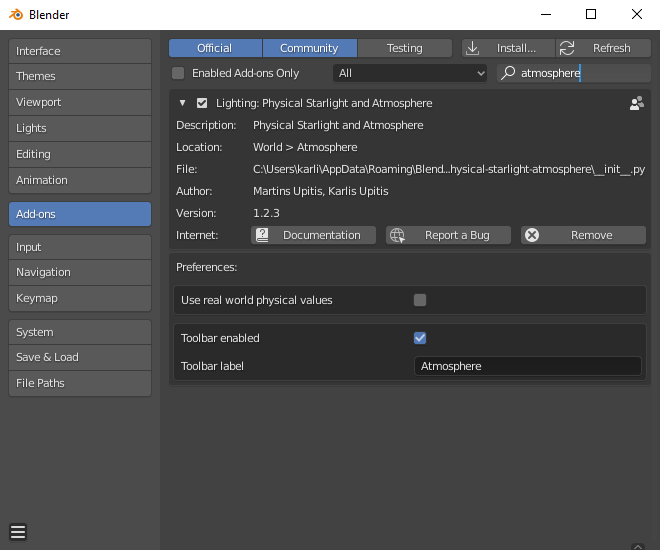Go to Input preferences
660x550 pixels.
[80, 247]
